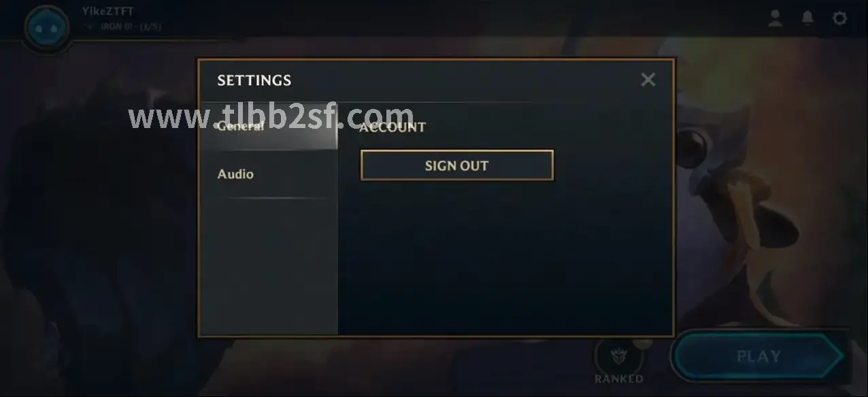
Task: Select the YikeZTFT username text
Action: (107, 11)
